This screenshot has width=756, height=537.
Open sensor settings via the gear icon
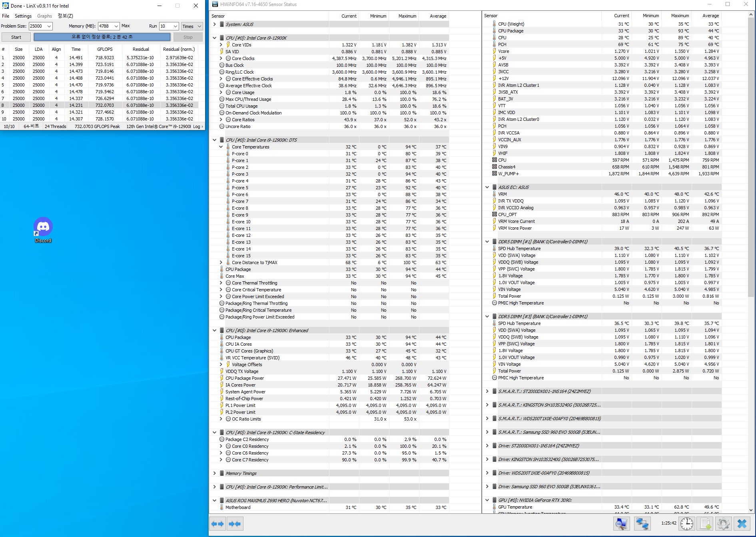click(724, 523)
